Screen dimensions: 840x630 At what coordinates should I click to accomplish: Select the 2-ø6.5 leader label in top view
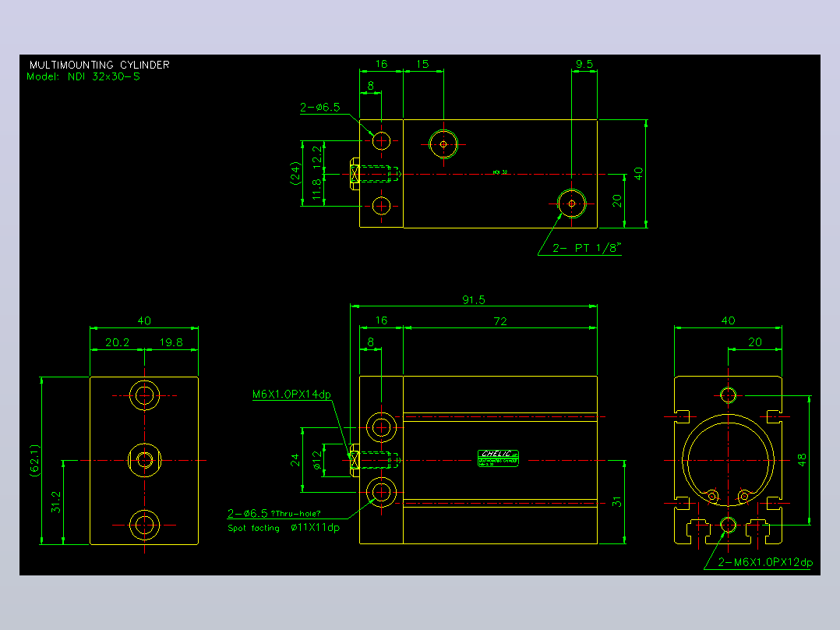pos(319,108)
